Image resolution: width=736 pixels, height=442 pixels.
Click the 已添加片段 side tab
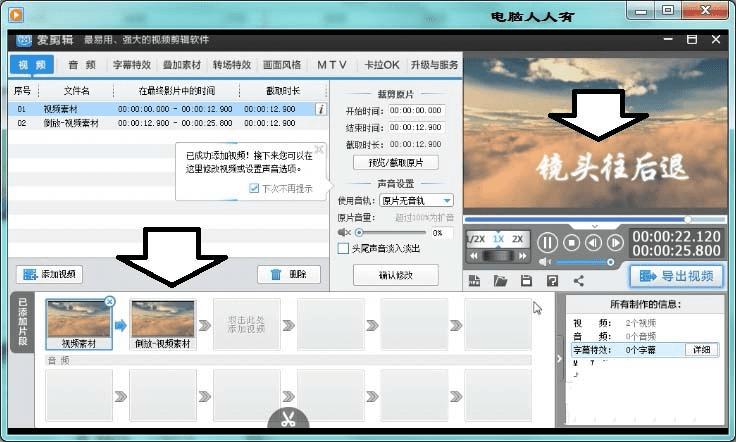coord(22,322)
